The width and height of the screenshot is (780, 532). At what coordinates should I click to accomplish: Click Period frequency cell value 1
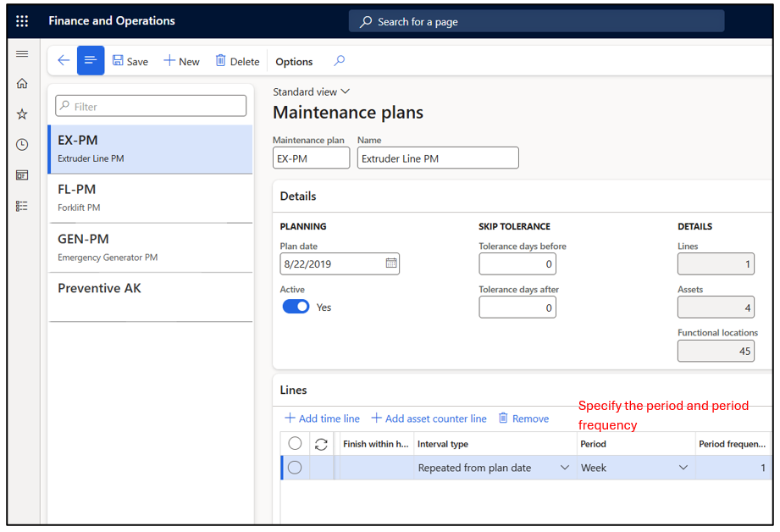733,468
